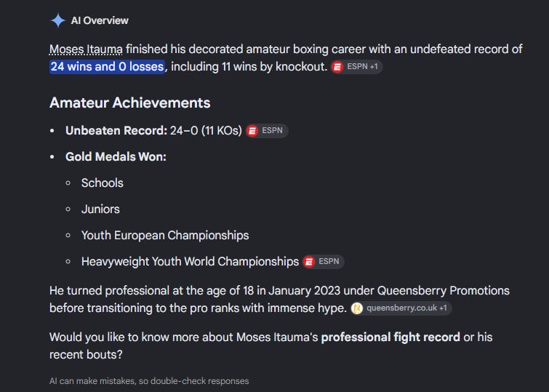Click the Unbeaten Record bold label

pos(116,131)
